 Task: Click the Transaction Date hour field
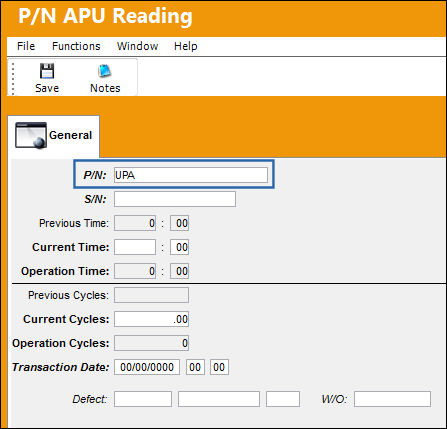tap(195, 367)
